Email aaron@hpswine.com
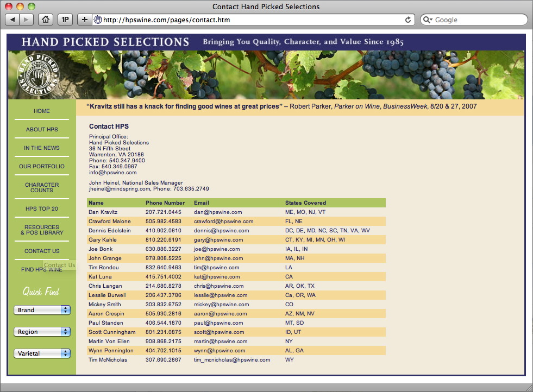Image resolution: width=533 pixels, height=392 pixels. point(220,313)
